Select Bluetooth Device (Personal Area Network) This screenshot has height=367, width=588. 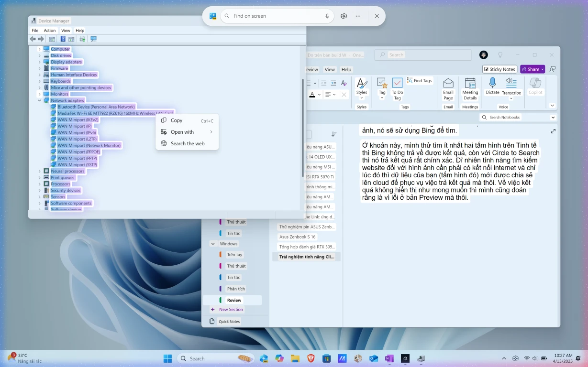coord(96,107)
